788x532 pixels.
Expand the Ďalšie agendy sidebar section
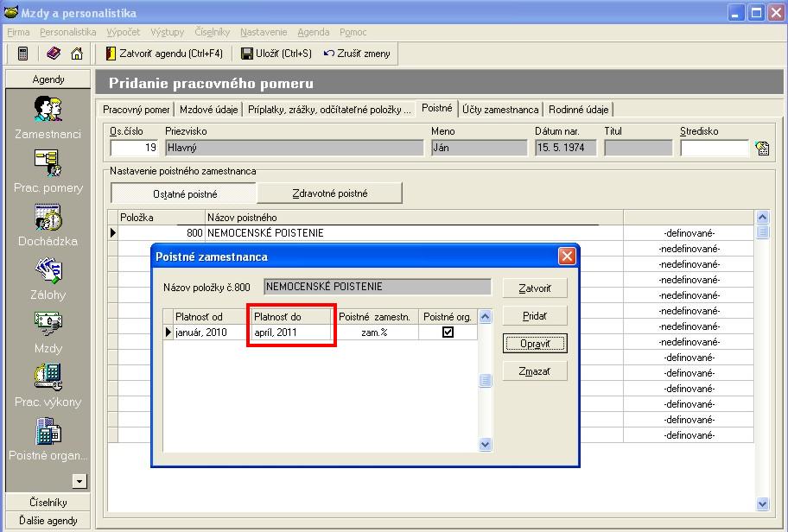48,521
